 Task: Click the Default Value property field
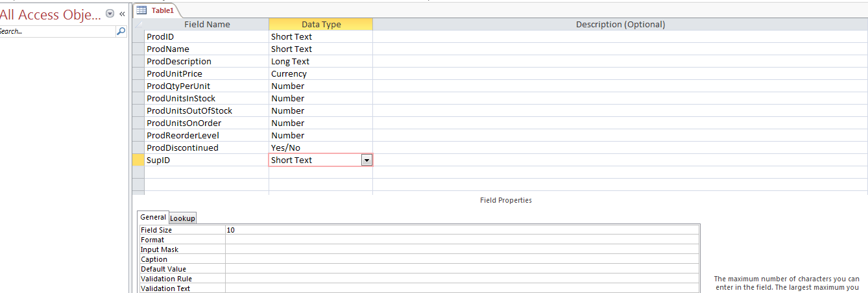[x=462, y=269]
